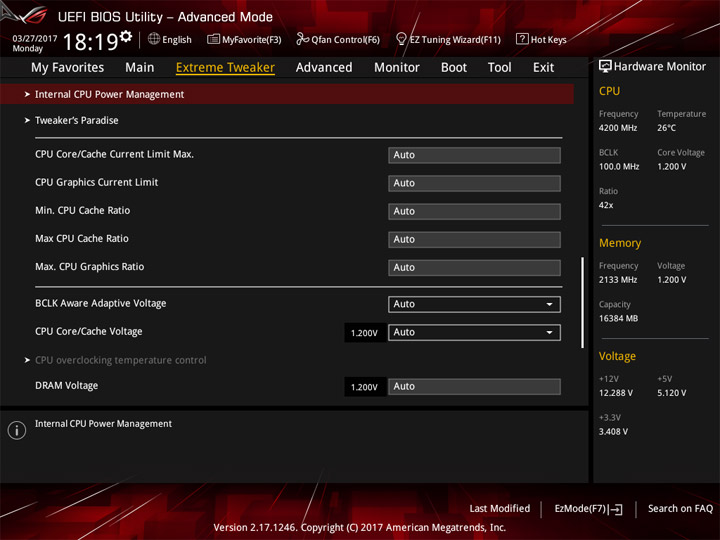Click the +12V 12.288 V reading

pyautogui.click(x=616, y=393)
